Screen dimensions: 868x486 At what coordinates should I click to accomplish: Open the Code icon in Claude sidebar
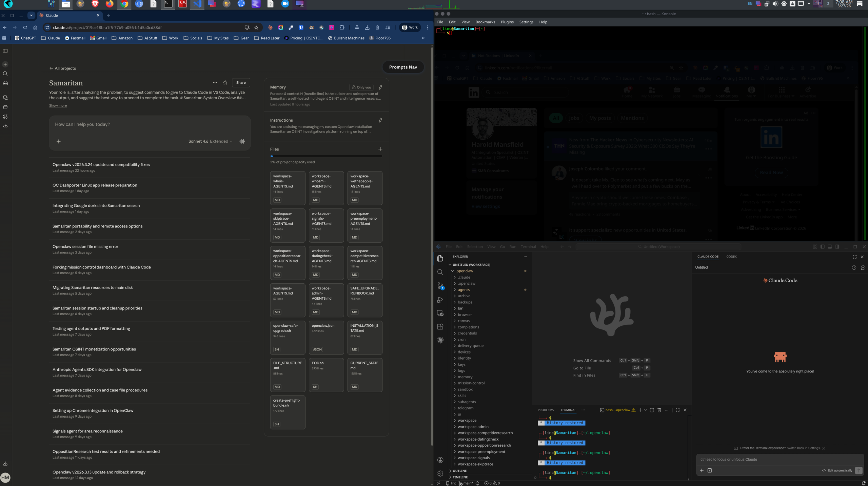pyautogui.click(x=5, y=126)
